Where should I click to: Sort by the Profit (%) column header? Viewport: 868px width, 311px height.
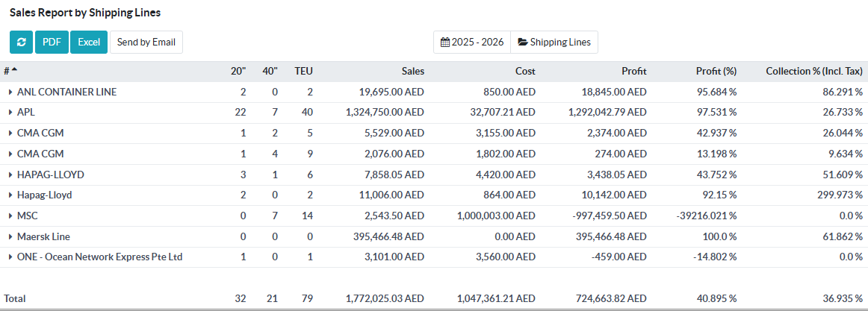pos(716,72)
